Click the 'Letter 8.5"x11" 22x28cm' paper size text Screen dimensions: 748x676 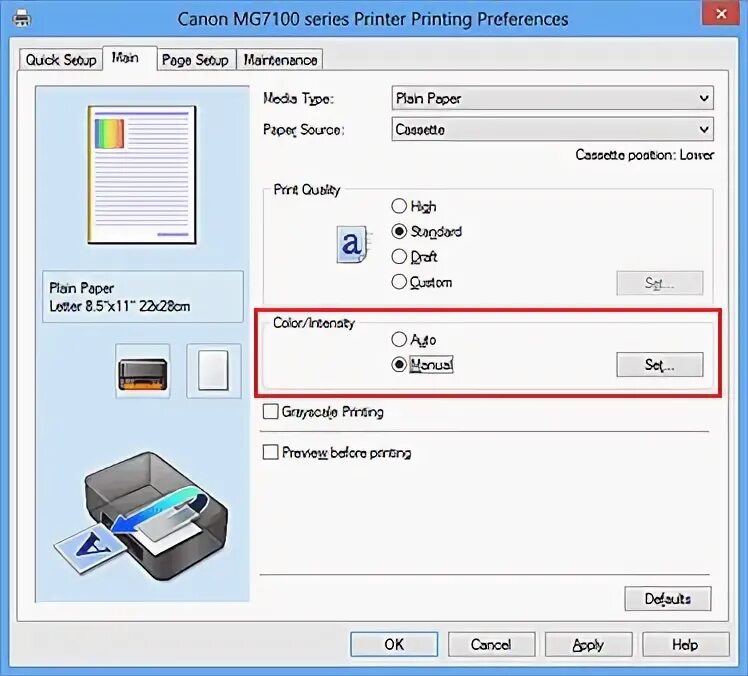120,306
